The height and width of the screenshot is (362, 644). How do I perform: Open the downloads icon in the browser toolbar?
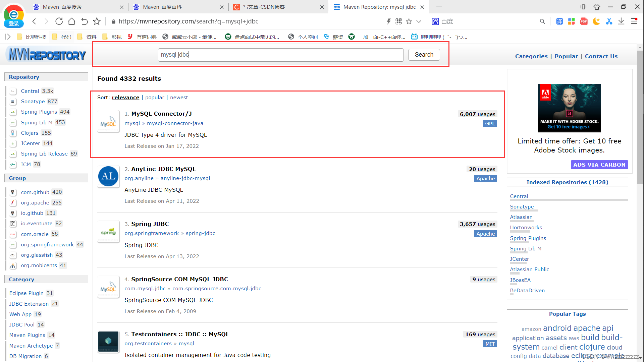click(621, 21)
